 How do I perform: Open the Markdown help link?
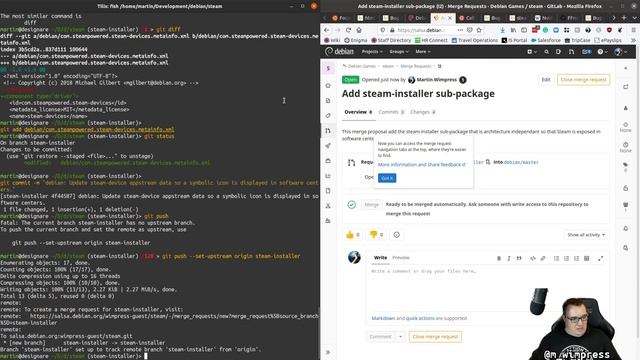click(383, 318)
